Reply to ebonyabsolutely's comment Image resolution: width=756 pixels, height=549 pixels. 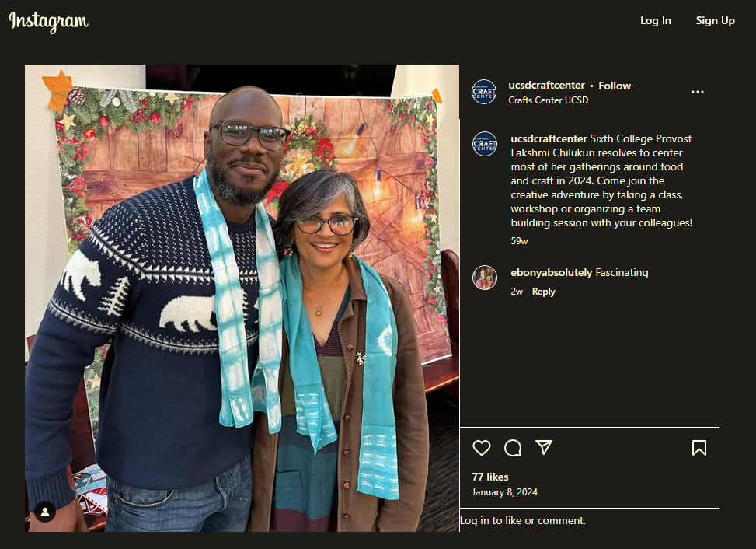click(x=543, y=292)
